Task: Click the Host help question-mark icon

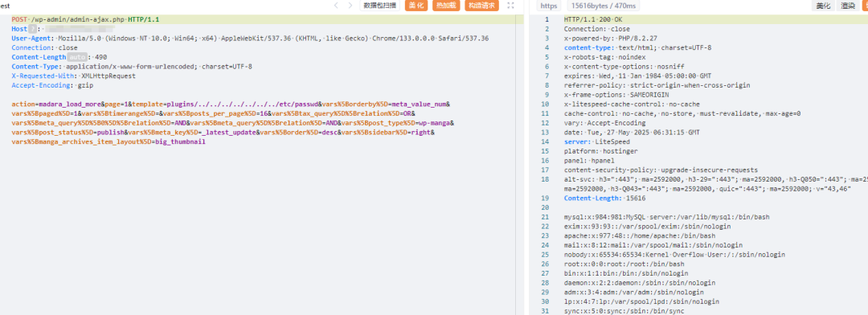Action: [33, 29]
